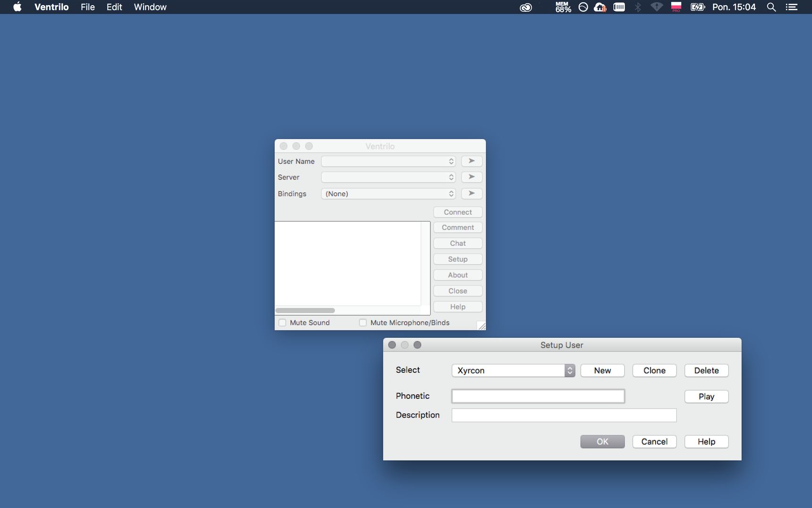Click the About button
This screenshot has height=508, width=812.
pos(458,275)
